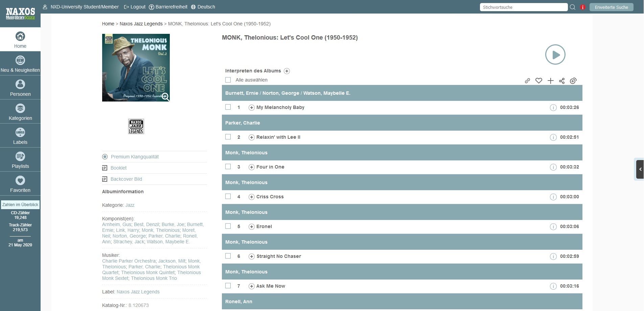Click the Erweiterte Suche button
This screenshot has height=311, width=644.
(x=611, y=7)
